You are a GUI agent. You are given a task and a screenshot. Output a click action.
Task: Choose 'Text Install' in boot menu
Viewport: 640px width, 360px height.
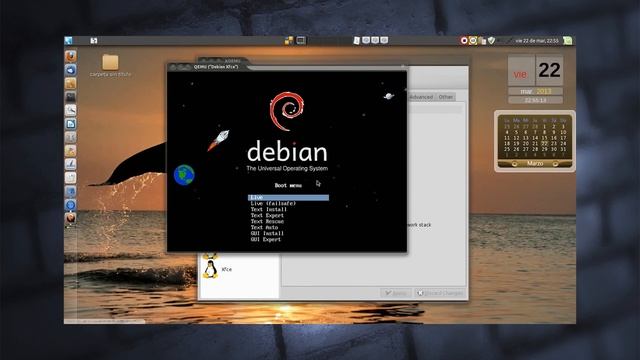coord(269,209)
